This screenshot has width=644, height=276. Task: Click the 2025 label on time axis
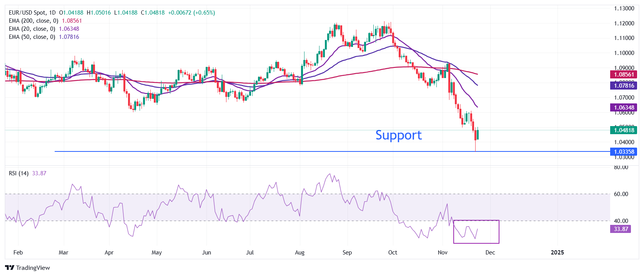pyautogui.click(x=557, y=253)
